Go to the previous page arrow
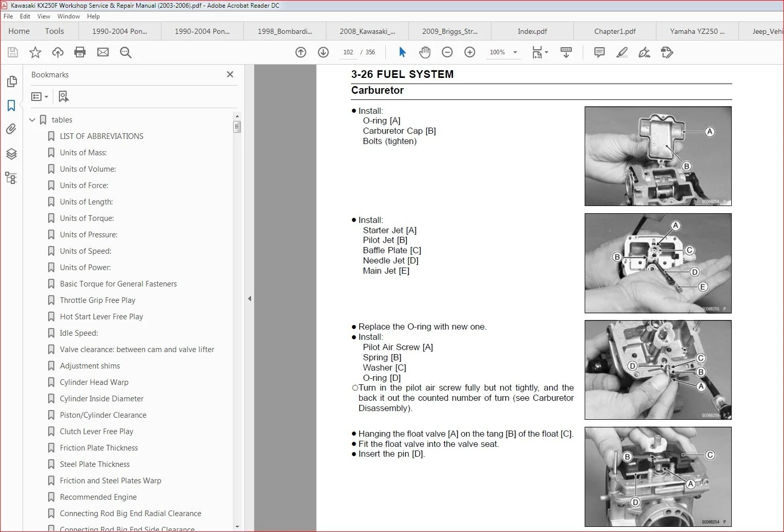The width and height of the screenshot is (784, 532). click(x=301, y=52)
